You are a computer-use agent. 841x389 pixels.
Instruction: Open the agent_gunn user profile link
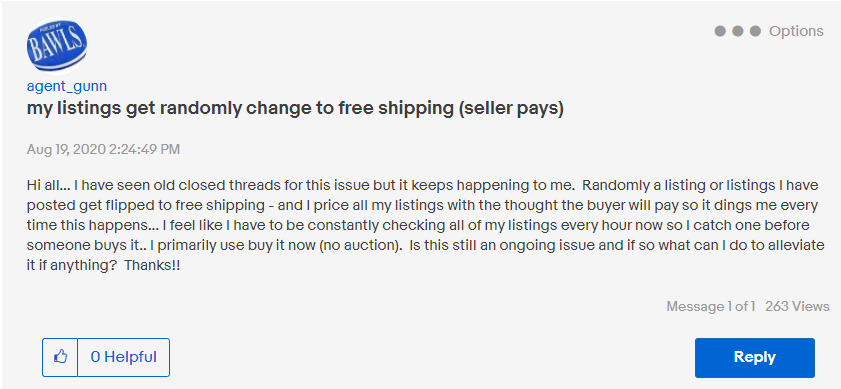67,86
